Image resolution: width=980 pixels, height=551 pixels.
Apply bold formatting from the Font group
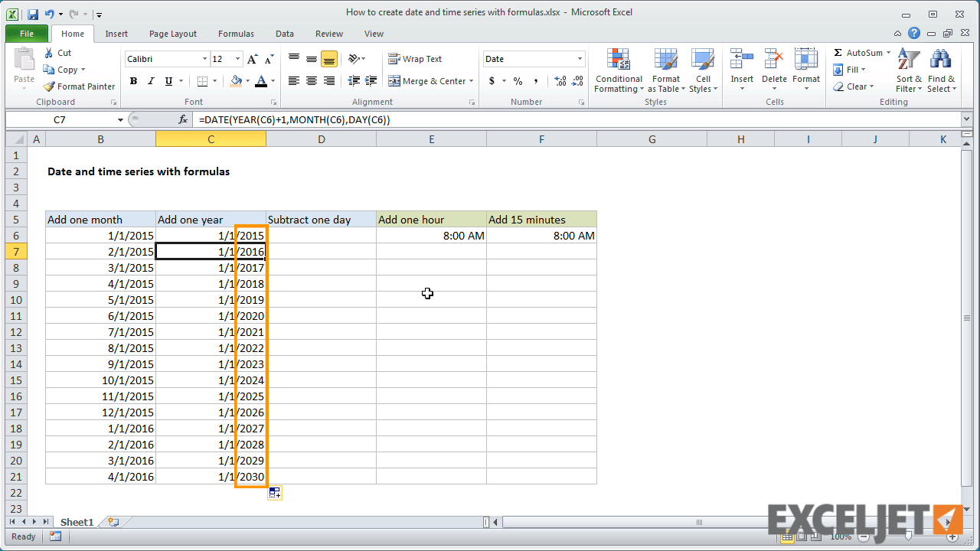pyautogui.click(x=133, y=80)
